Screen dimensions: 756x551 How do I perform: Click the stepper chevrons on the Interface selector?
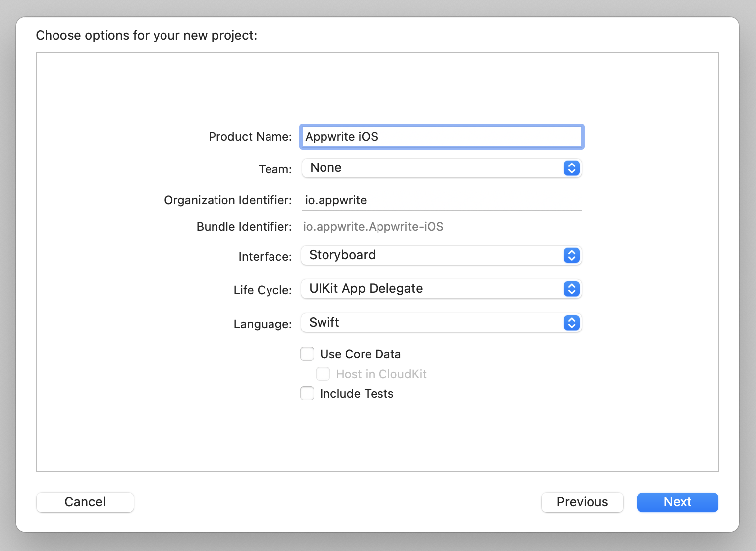click(571, 255)
